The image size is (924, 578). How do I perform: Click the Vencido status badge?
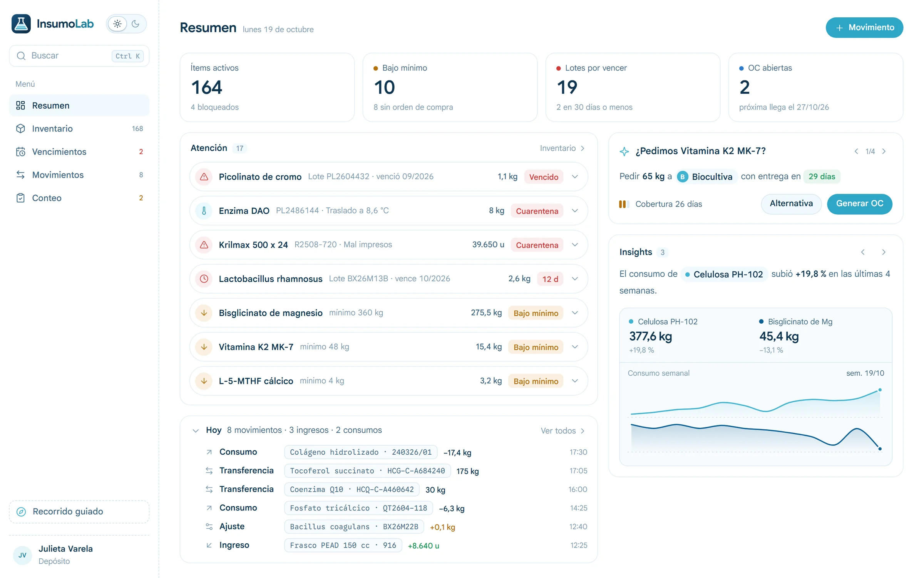click(x=544, y=177)
